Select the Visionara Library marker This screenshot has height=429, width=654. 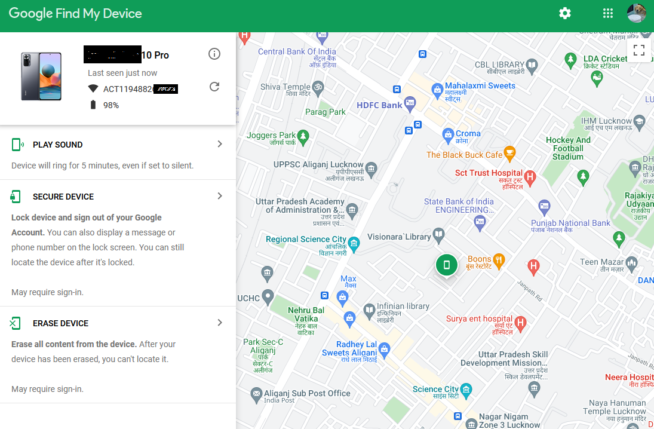pos(438,235)
